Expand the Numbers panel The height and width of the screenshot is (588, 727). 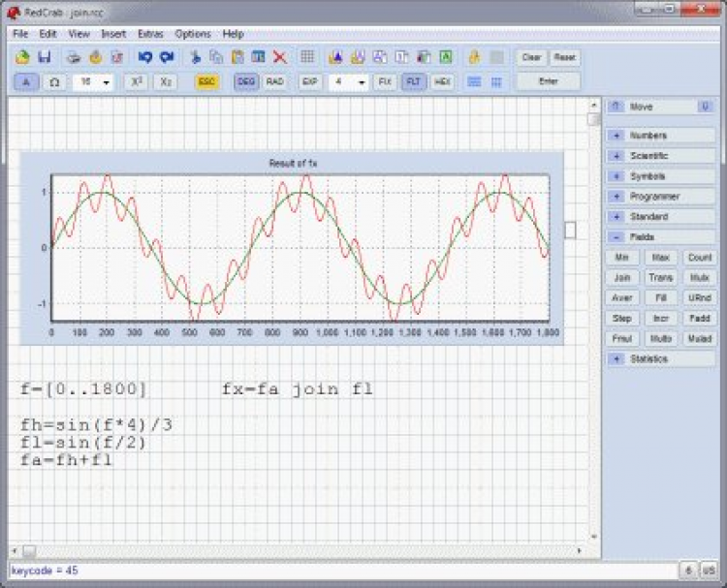point(660,136)
